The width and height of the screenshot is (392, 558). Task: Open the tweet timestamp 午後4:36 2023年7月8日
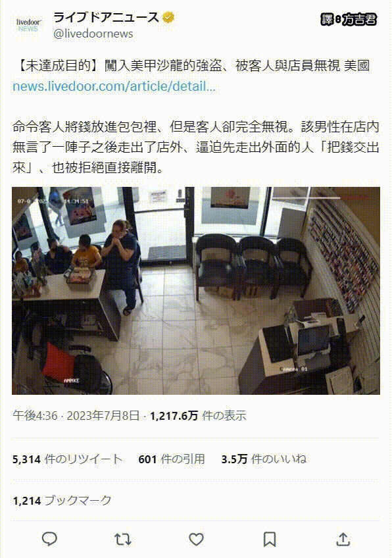coord(76,415)
